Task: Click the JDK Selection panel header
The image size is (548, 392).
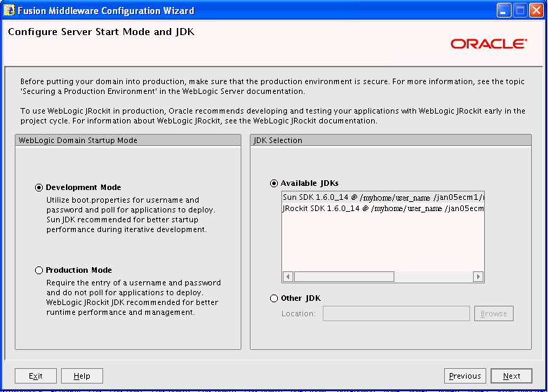Action: tap(391, 140)
